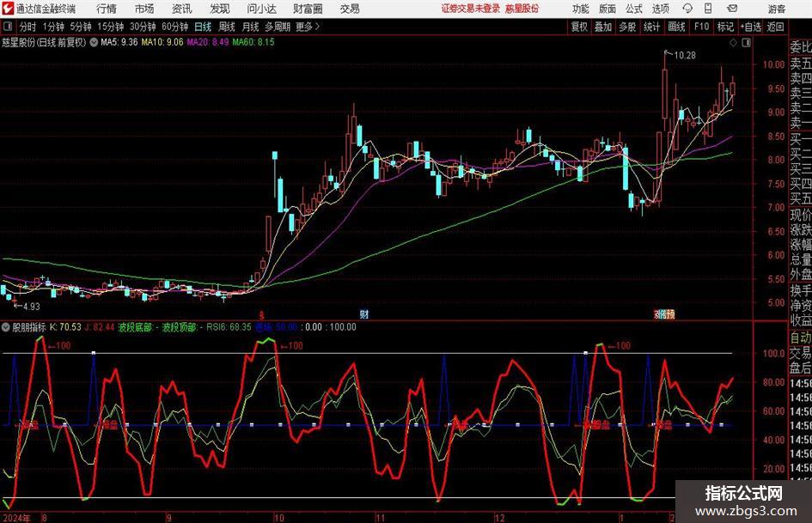Image resolution: width=812 pixels, height=523 pixels.
Task: Click the diamond icon above the chart
Action: coord(733,42)
